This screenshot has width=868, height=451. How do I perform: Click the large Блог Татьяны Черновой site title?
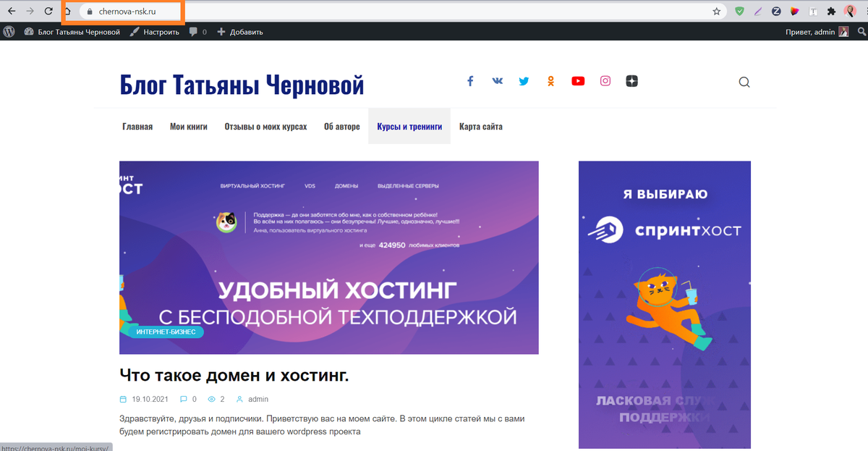(x=242, y=85)
